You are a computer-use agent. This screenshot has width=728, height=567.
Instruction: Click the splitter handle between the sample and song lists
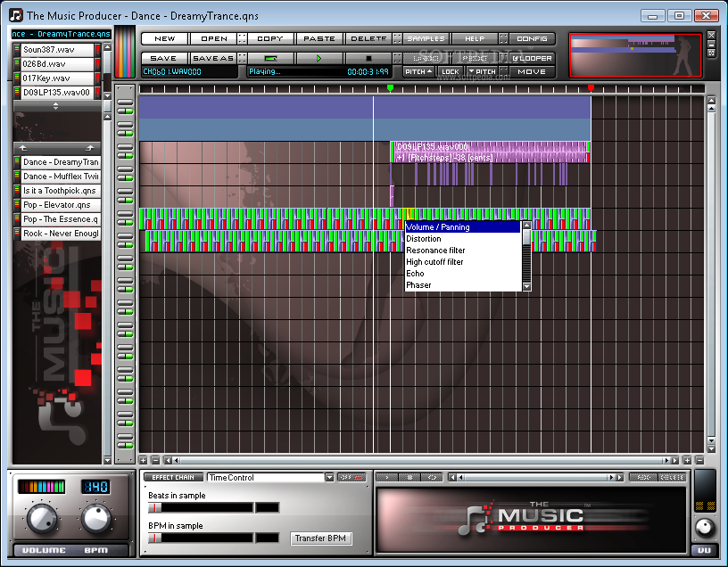click(56, 106)
